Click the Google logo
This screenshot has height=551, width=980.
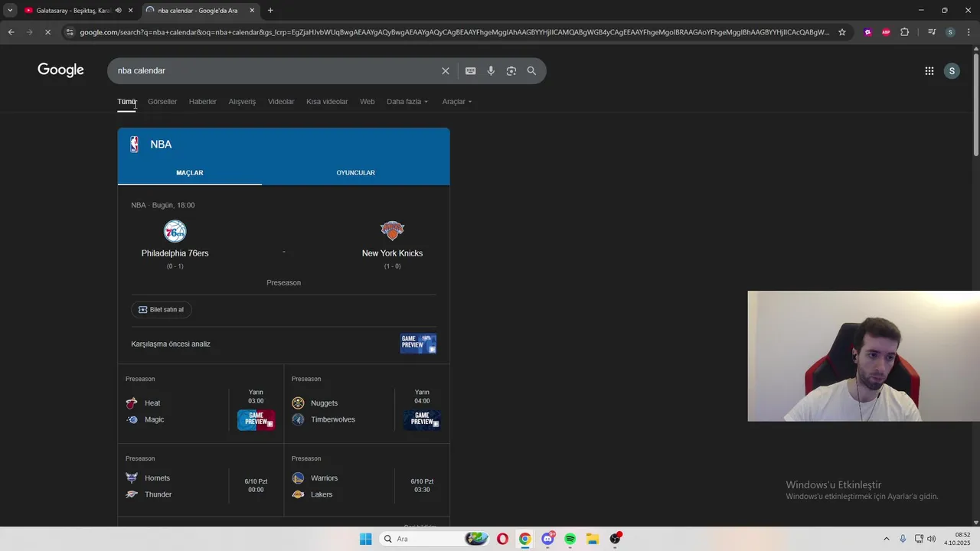(60, 70)
